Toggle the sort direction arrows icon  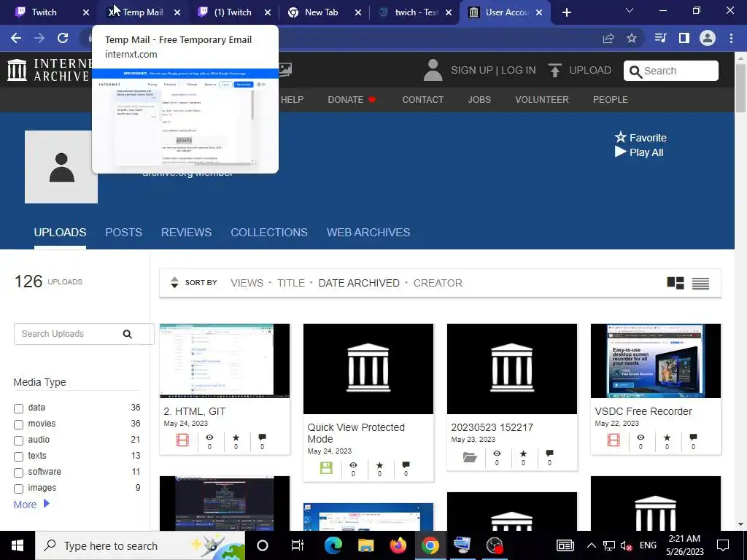[174, 282]
